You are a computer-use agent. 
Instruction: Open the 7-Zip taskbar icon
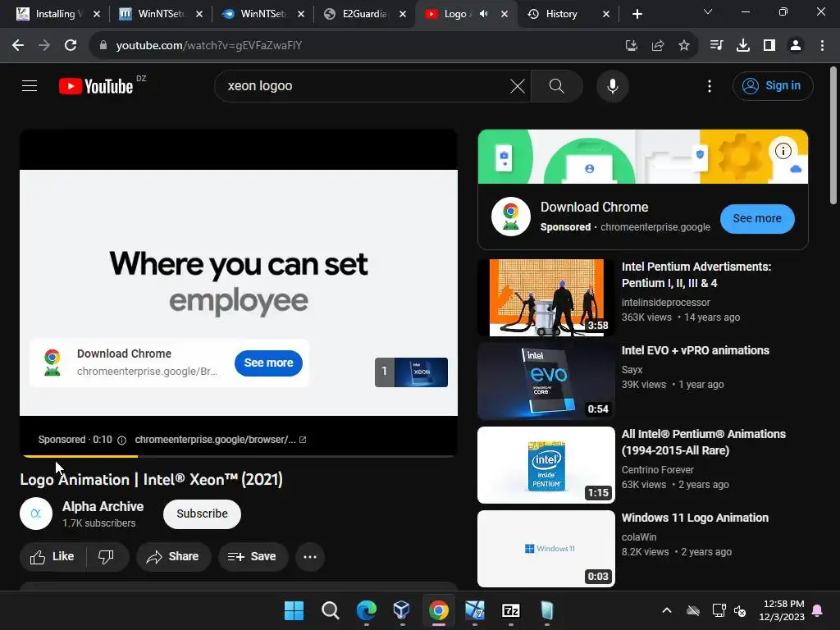pyautogui.click(x=510, y=610)
